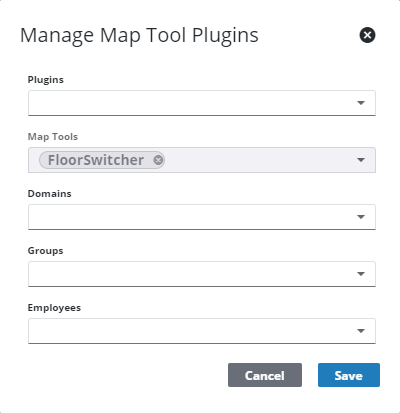The image size is (400, 413).
Task: Click inside the Employees selection field
Action: point(202,331)
